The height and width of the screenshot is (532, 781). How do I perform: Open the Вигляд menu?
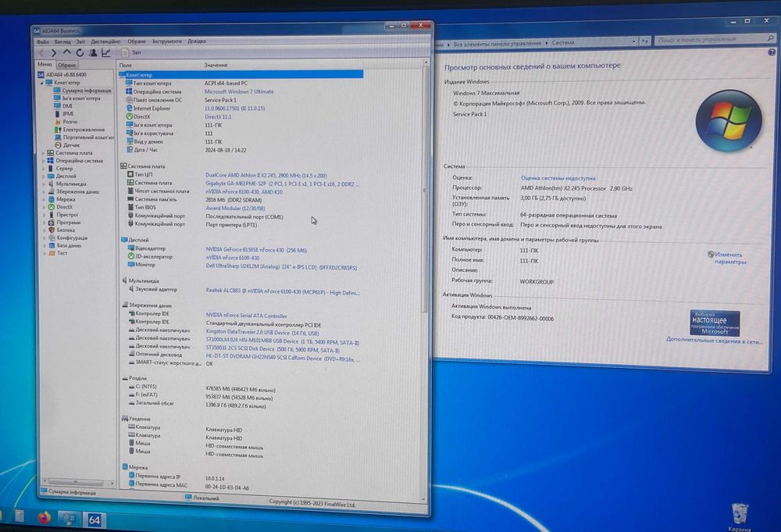pyautogui.click(x=62, y=42)
